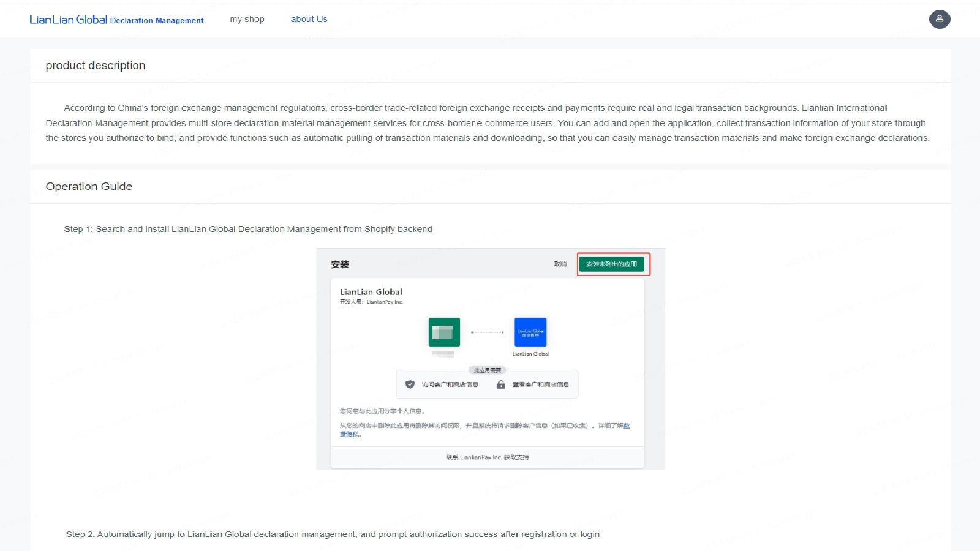Go to the 'about Us' page
This screenshot has width=980, height=551.
click(x=309, y=19)
